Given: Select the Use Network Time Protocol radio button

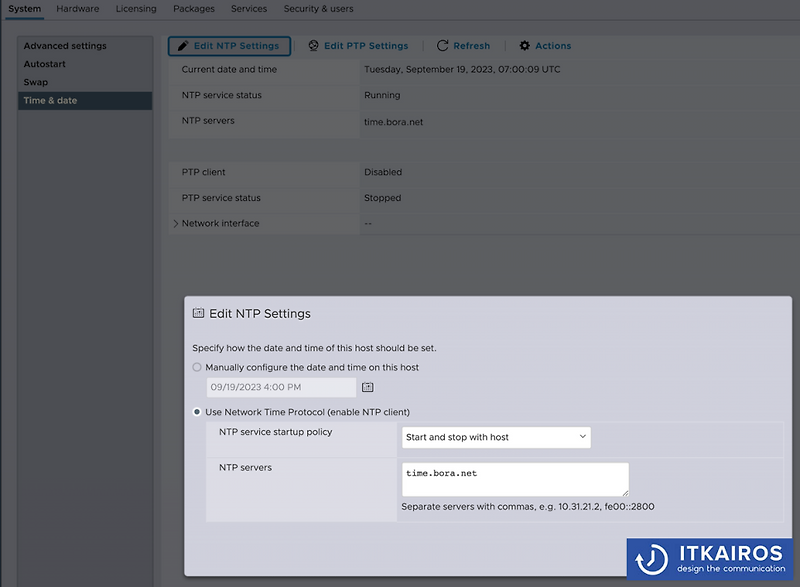Looking at the screenshot, I should click(x=197, y=411).
